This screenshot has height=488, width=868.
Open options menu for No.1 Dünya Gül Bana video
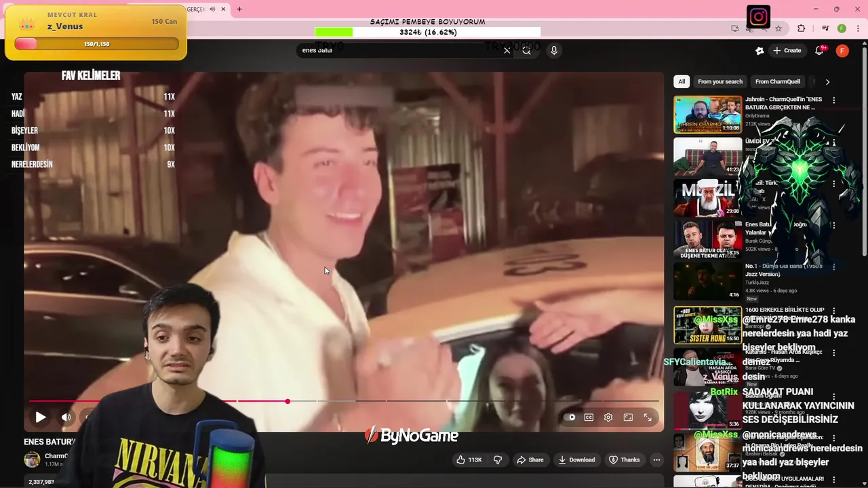click(834, 267)
